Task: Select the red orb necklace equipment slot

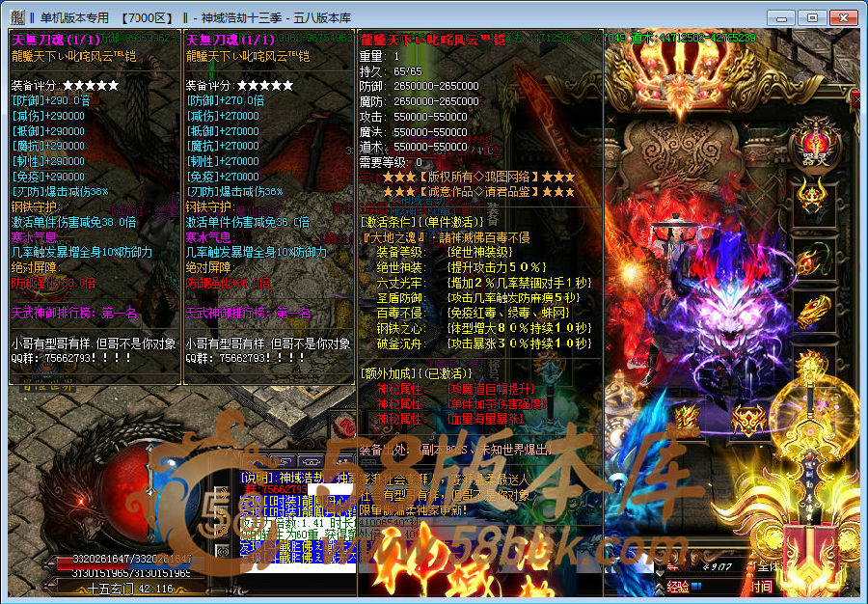Action: pyautogui.click(x=812, y=261)
